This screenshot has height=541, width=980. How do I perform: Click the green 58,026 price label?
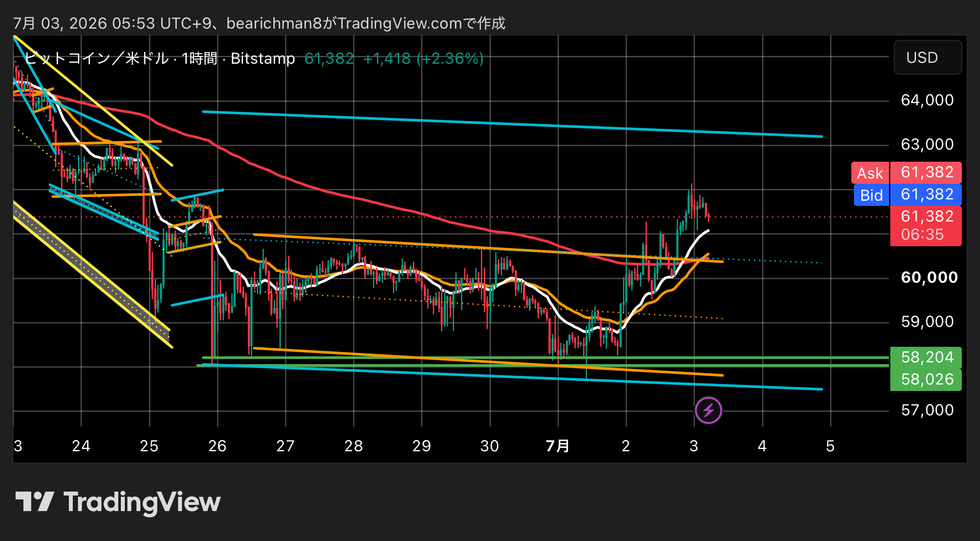point(926,379)
